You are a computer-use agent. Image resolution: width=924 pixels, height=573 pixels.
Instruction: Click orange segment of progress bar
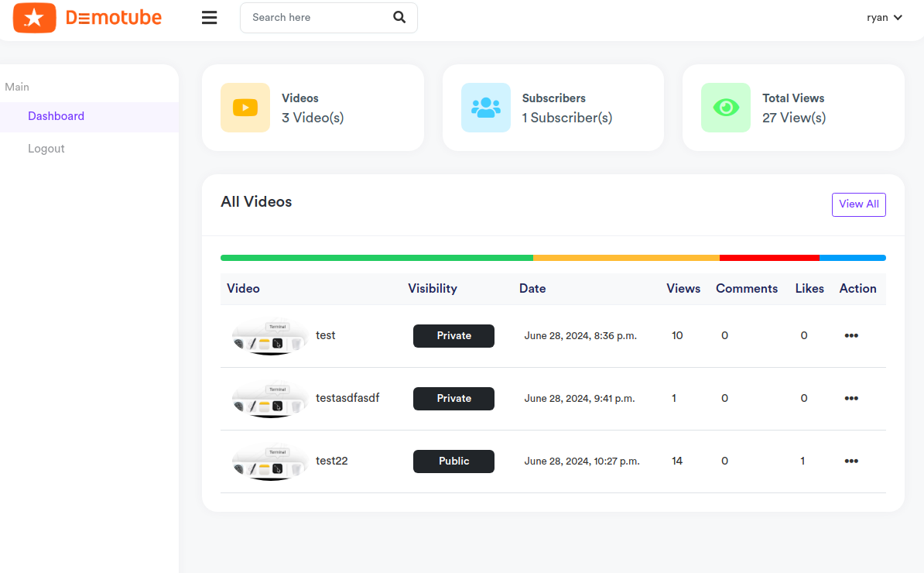pyautogui.click(x=626, y=258)
